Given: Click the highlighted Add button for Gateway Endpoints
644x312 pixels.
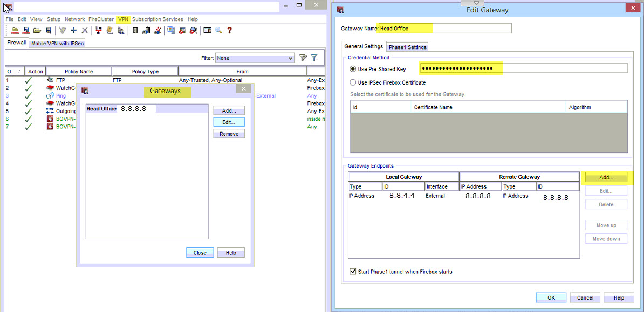Looking at the screenshot, I should 606,178.
